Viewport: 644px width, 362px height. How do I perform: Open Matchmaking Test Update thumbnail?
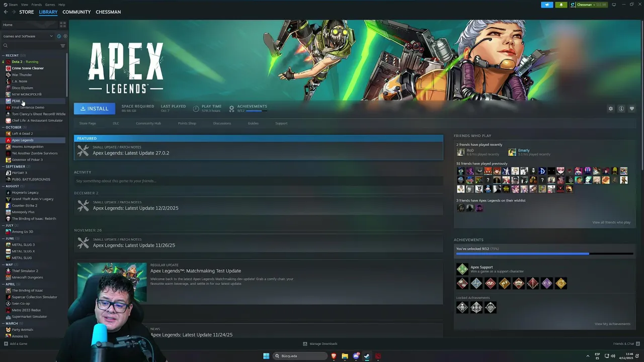112,282
